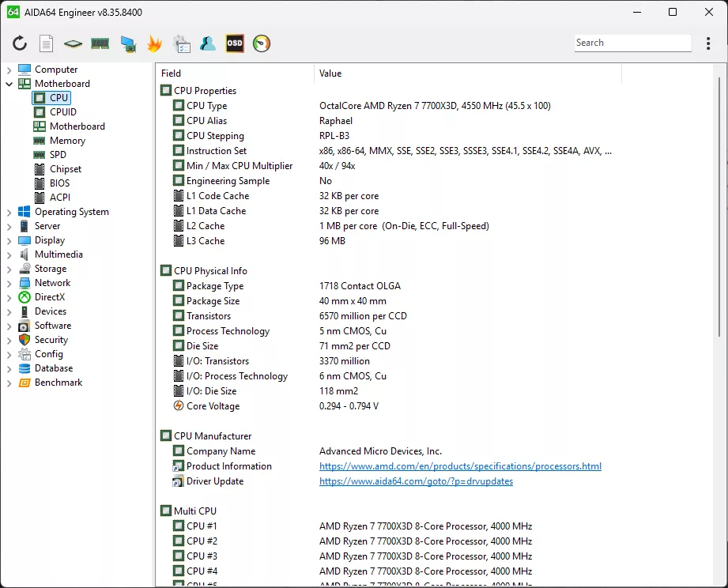The width and height of the screenshot is (728, 588).
Task: Expand the Network tree node
Action: (x=9, y=284)
